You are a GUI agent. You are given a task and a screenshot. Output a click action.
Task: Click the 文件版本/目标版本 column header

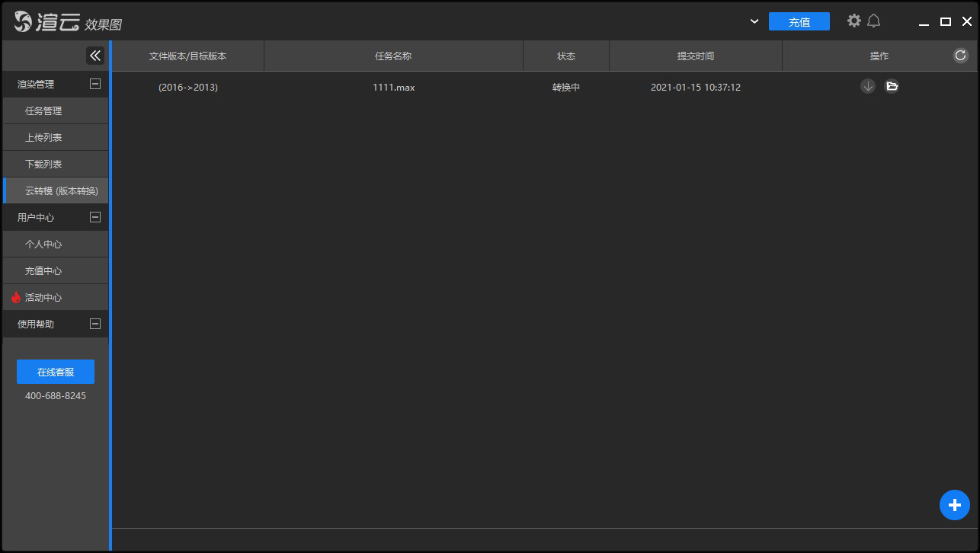[x=188, y=56]
